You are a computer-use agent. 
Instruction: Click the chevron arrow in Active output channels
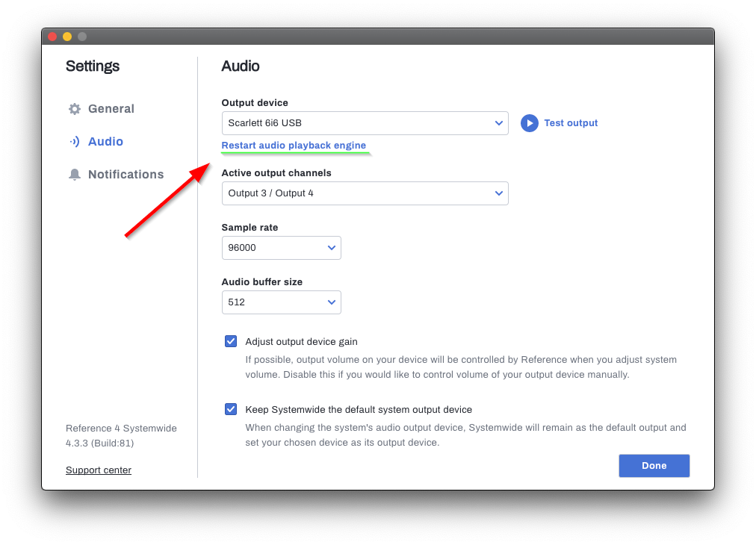pyautogui.click(x=498, y=193)
